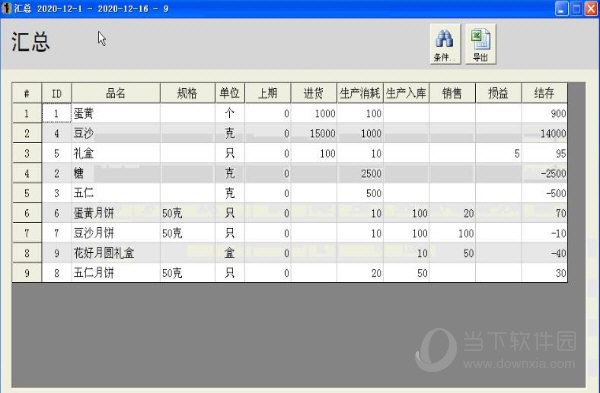Click the ID cell of 蛋黄 row
Screen dimensions: 600x393
pyautogui.click(x=57, y=113)
